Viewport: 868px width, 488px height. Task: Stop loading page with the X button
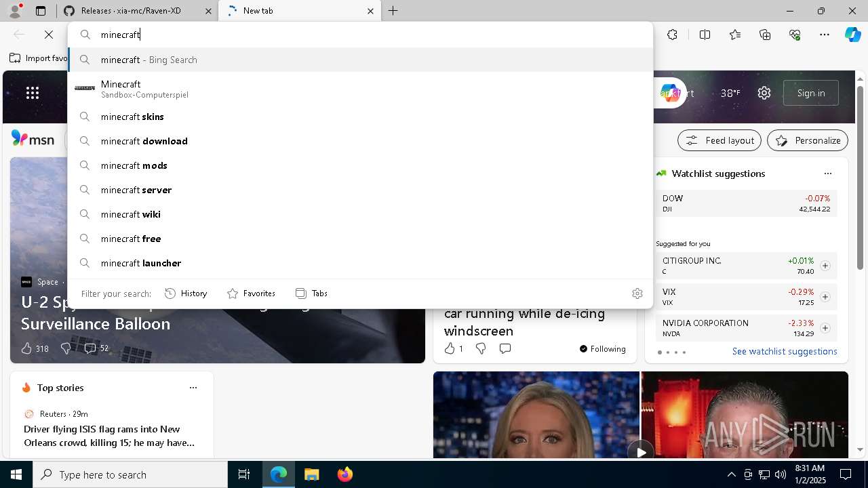tap(49, 35)
